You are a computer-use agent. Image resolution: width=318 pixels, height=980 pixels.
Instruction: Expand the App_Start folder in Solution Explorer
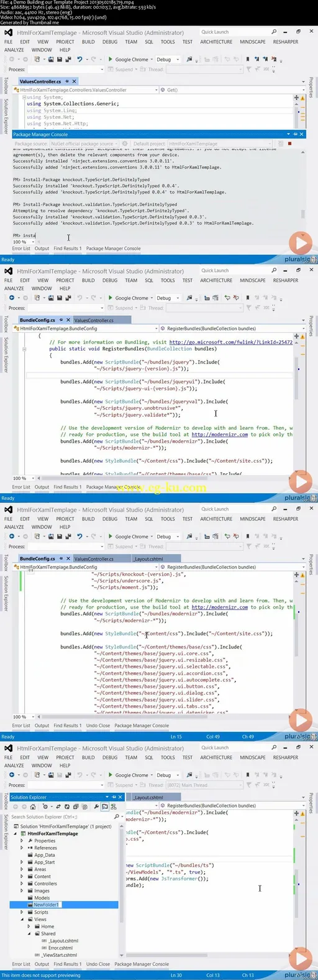tap(22, 862)
